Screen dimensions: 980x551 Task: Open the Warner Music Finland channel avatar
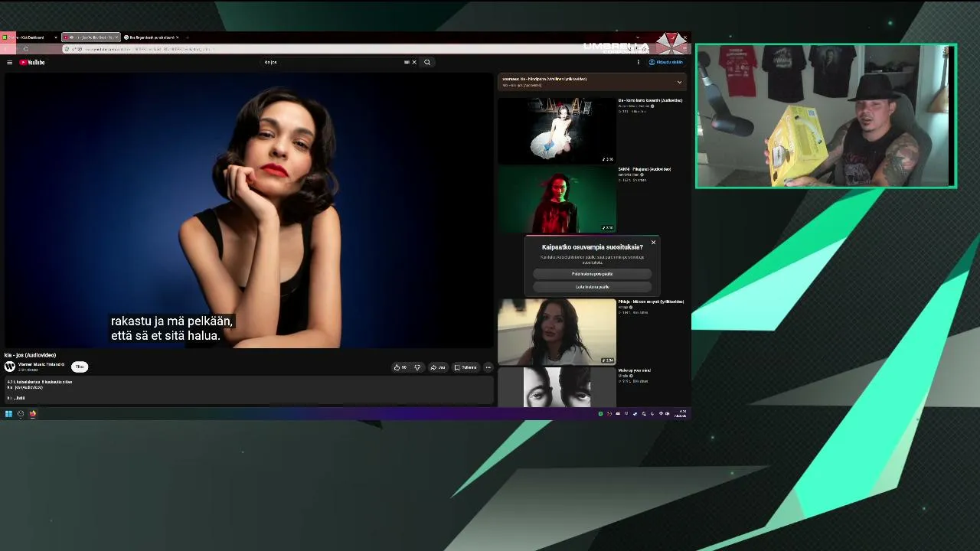pos(10,367)
